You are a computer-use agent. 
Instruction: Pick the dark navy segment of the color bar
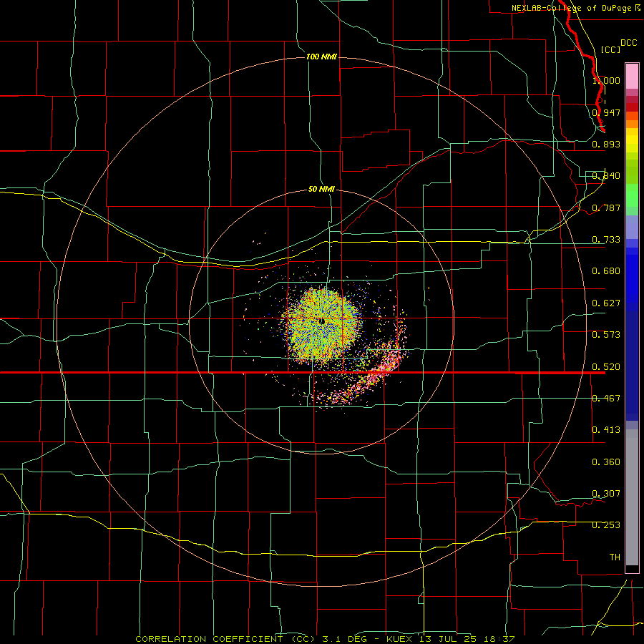632,366
